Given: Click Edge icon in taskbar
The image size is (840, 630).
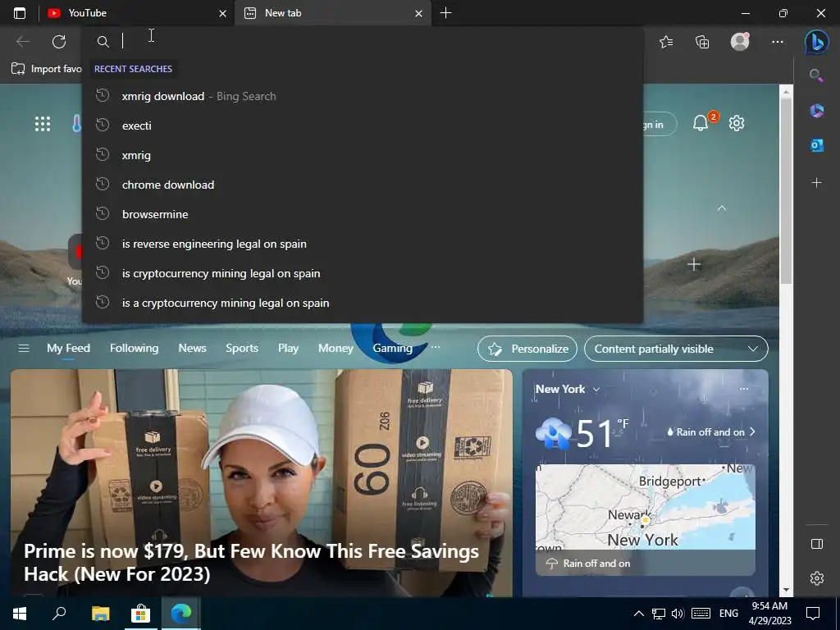Looking at the screenshot, I should pyautogui.click(x=181, y=614).
